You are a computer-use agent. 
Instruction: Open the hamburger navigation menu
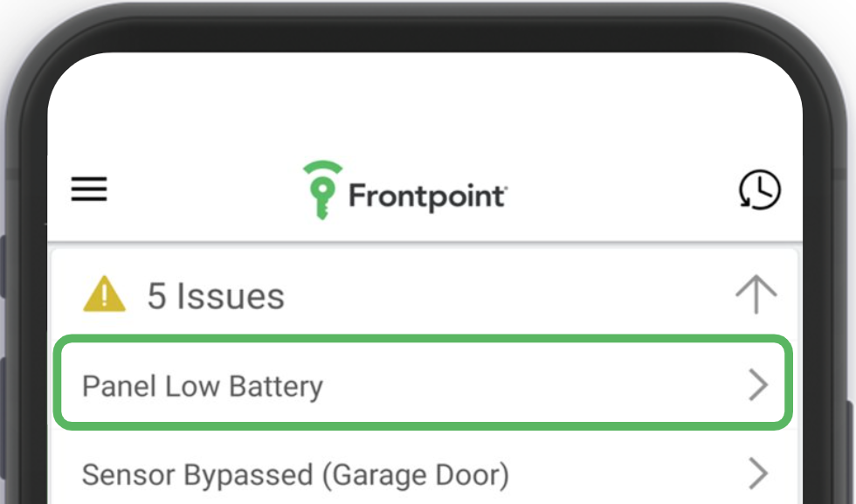pos(89,189)
